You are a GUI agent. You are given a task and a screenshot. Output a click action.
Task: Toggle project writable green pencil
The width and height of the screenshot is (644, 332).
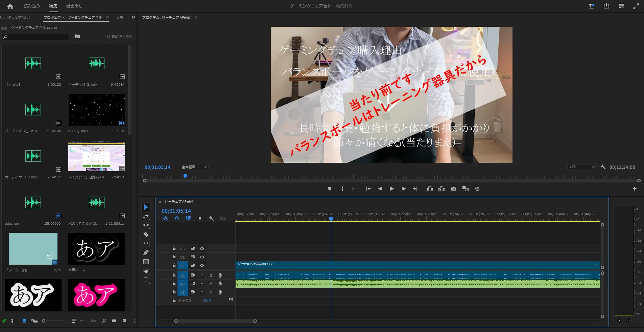point(4,321)
